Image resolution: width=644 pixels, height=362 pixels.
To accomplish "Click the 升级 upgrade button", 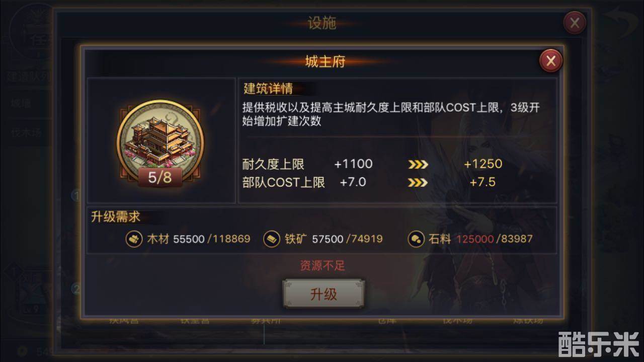I will tap(324, 295).
